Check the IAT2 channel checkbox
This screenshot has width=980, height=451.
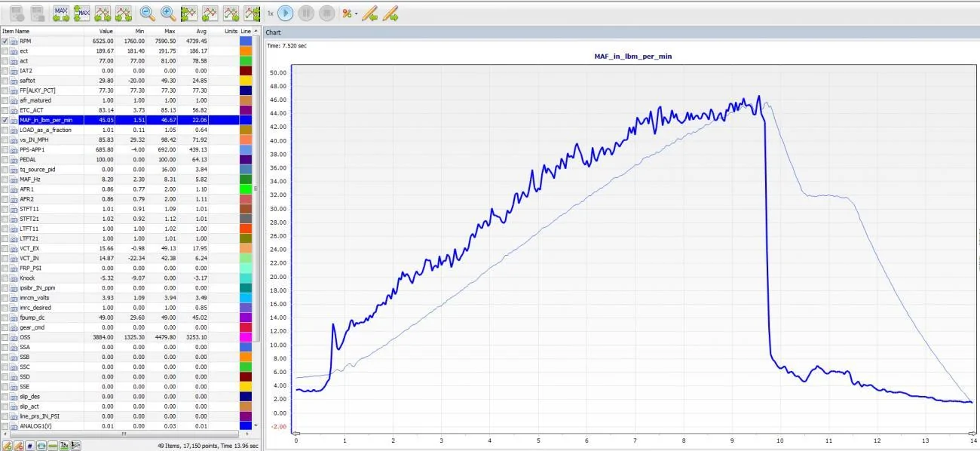click(x=5, y=70)
